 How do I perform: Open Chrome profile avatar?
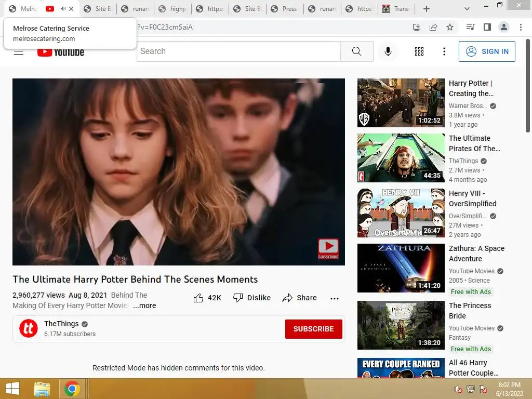(x=504, y=27)
